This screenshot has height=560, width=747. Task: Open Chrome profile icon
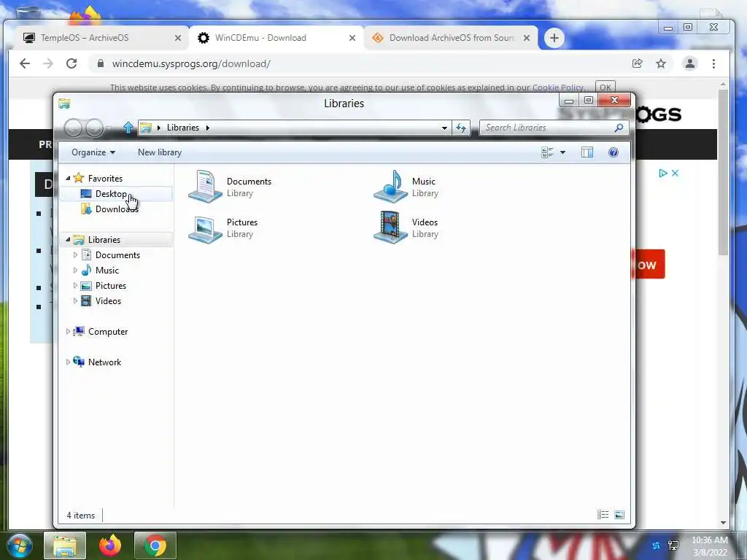690,63
